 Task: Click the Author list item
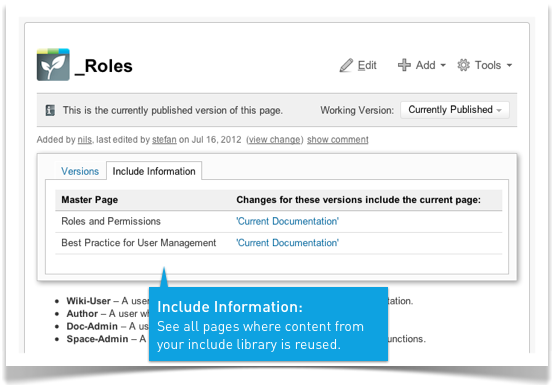(82, 314)
